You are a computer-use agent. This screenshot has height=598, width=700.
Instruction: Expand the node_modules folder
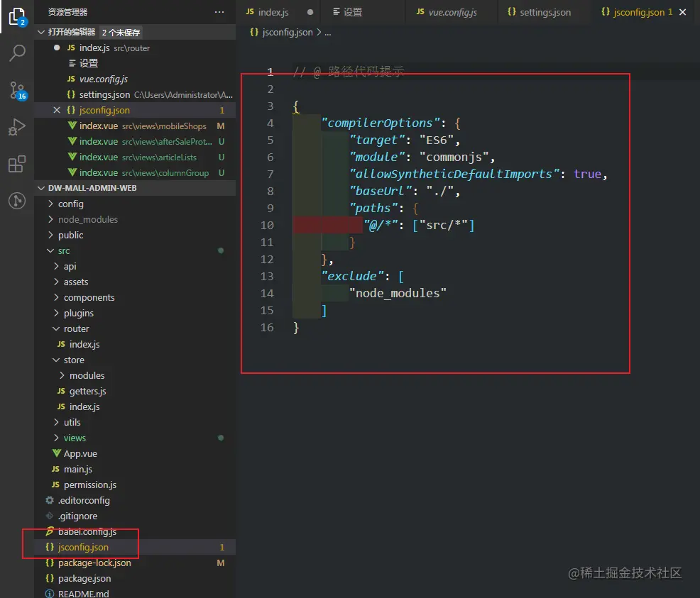[x=88, y=219]
